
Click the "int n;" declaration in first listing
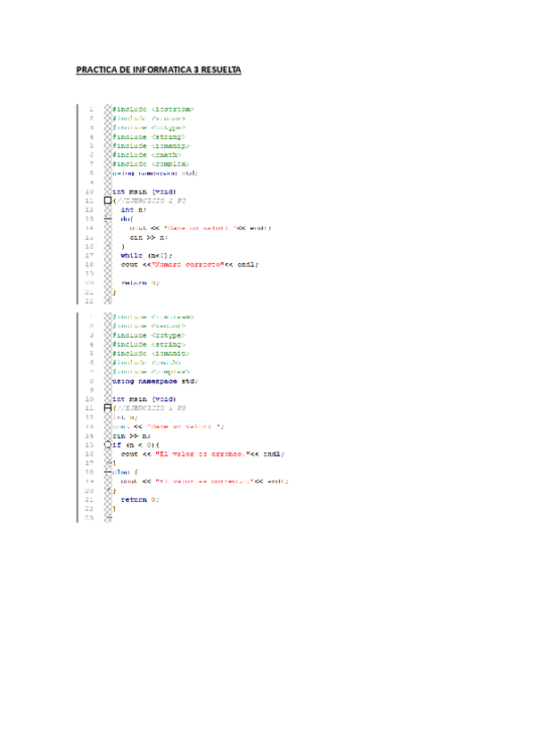tap(133, 210)
